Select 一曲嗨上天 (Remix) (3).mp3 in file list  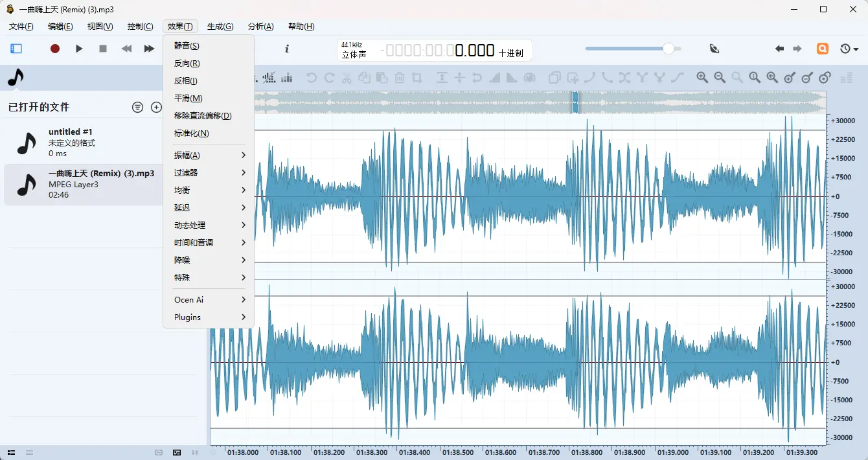point(83,184)
